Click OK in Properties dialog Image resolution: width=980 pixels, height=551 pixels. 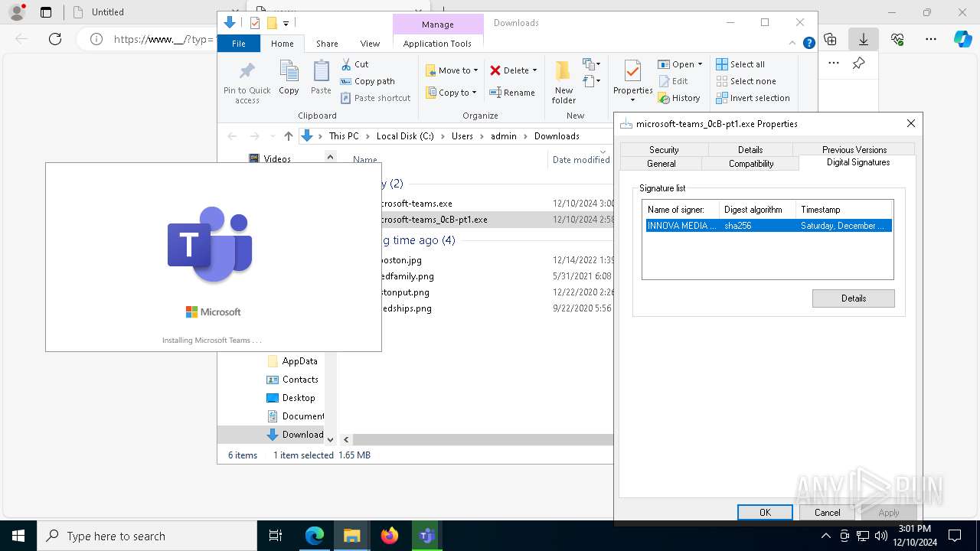(765, 513)
